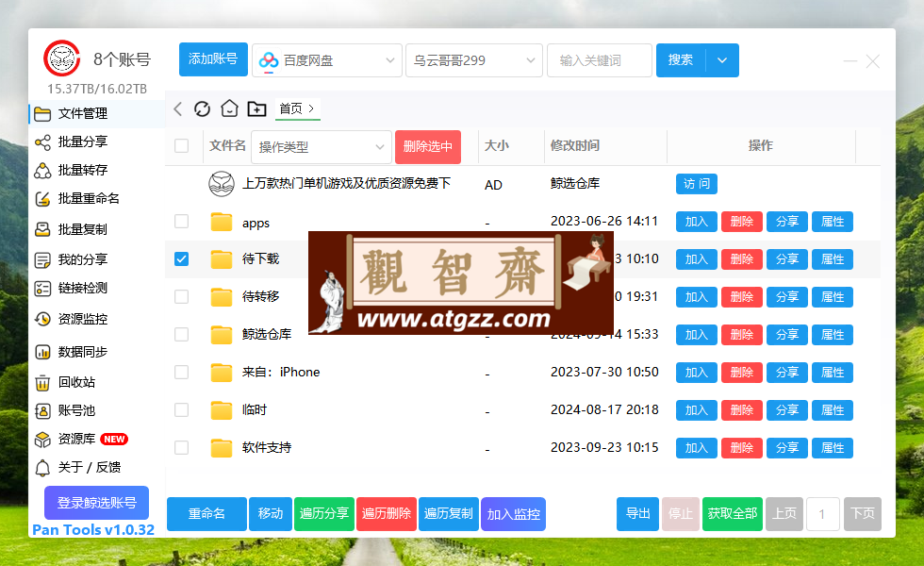Toggle the select-all checkbox in header
The image size is (924, 566).
click(181, 145)
